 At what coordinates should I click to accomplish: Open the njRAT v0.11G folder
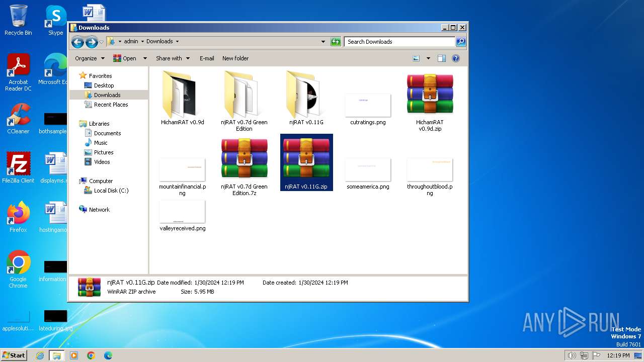[x=306, y=99]
